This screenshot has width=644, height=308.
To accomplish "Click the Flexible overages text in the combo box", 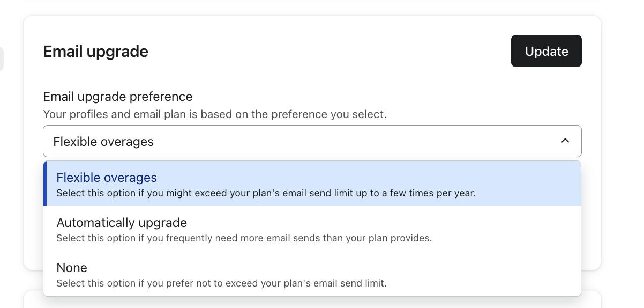I will click(103, 142).
